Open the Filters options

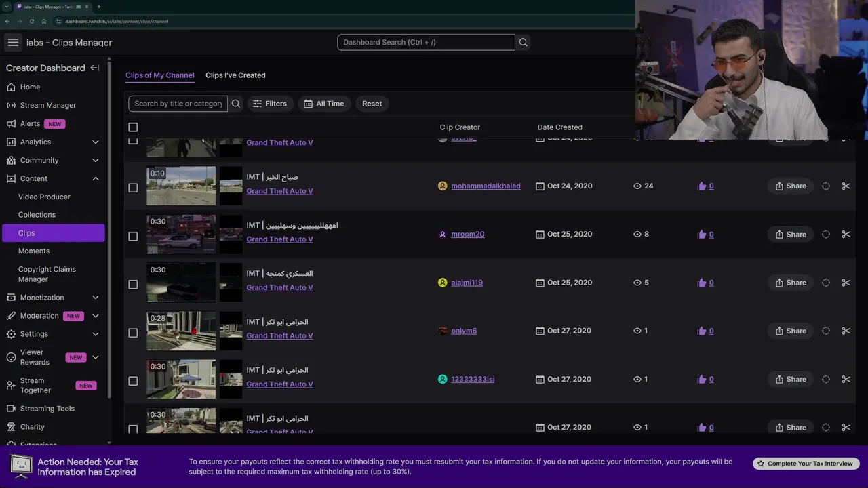point(270,104)
